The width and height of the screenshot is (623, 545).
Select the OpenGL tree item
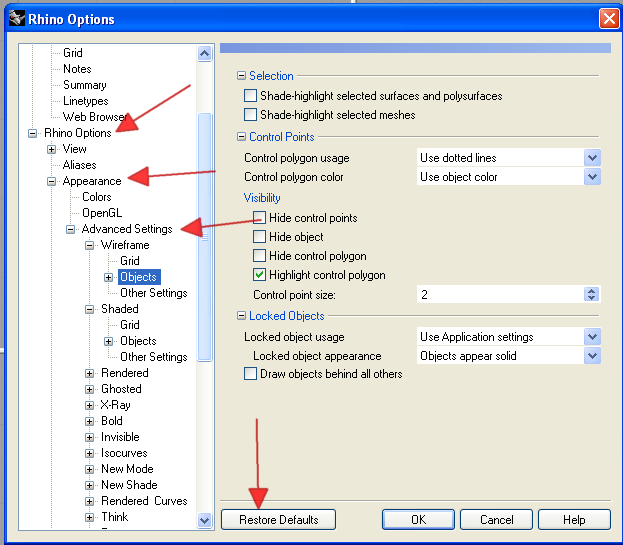point(102,213)
